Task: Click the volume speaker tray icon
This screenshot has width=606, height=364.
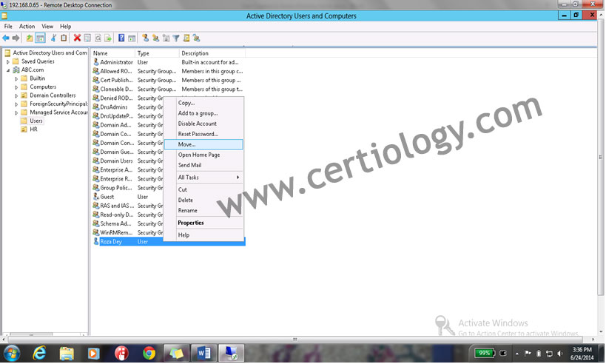Action: point(559,353)
